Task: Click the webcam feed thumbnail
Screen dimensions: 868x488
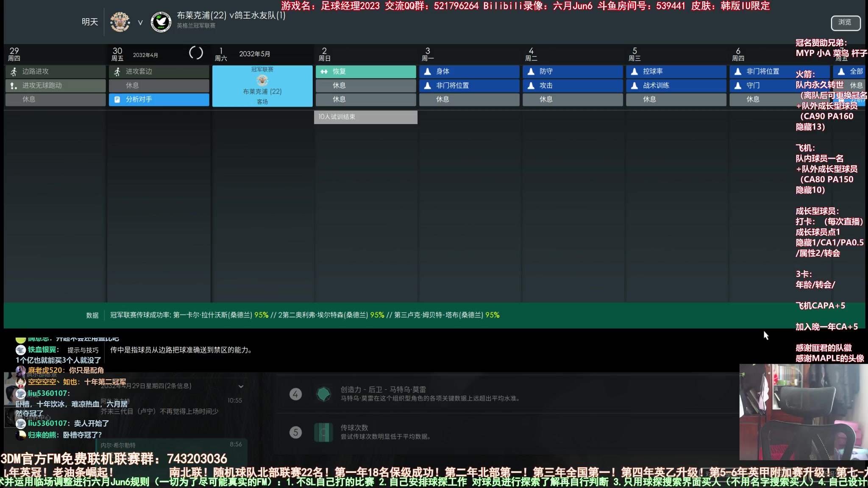Action: pyautogui.click(x=804, y=412)
